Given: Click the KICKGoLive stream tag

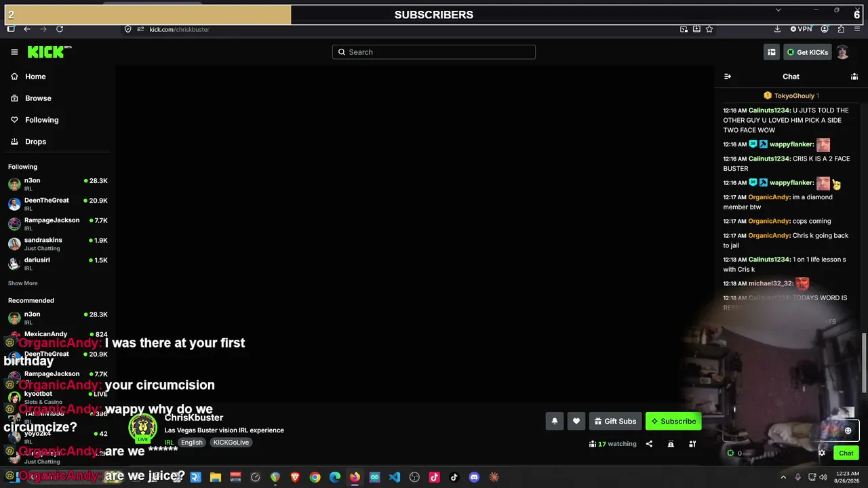Looking at the screenshot, I should pyautogui.click(x=231, y=443).
